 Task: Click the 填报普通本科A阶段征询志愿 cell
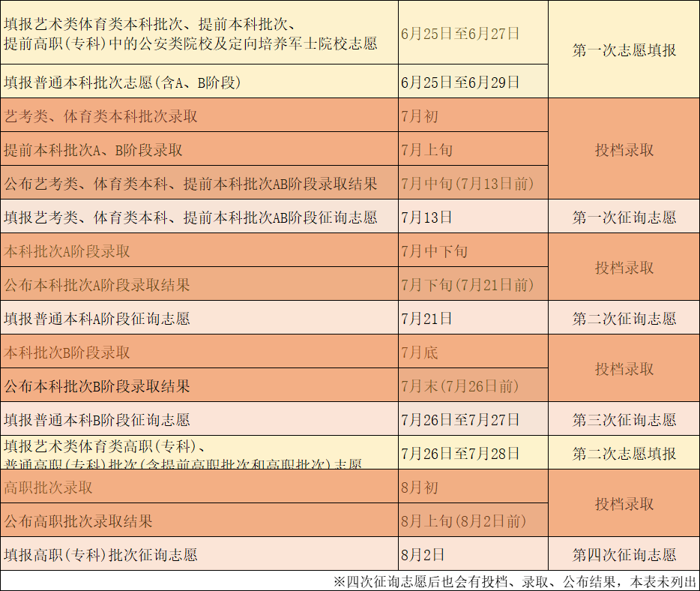coord(97,319)
